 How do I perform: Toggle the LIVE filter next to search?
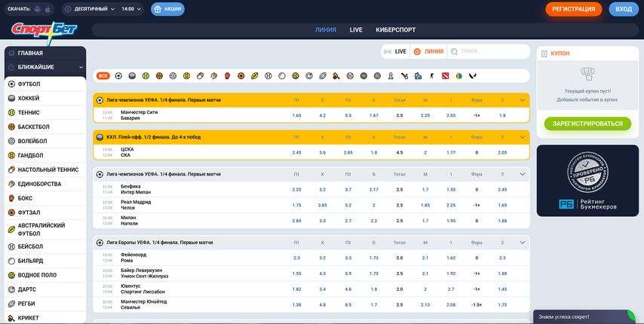(x=395, y=52)
